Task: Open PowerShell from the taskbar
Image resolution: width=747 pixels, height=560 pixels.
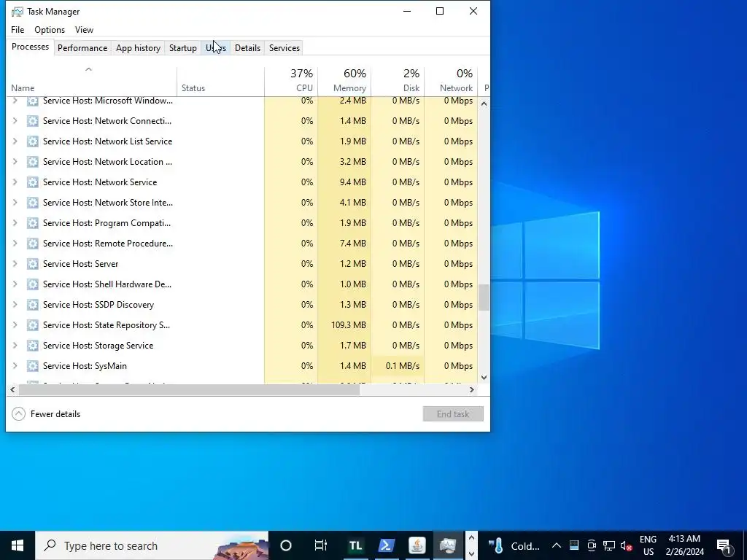Action: pos(387,545)
